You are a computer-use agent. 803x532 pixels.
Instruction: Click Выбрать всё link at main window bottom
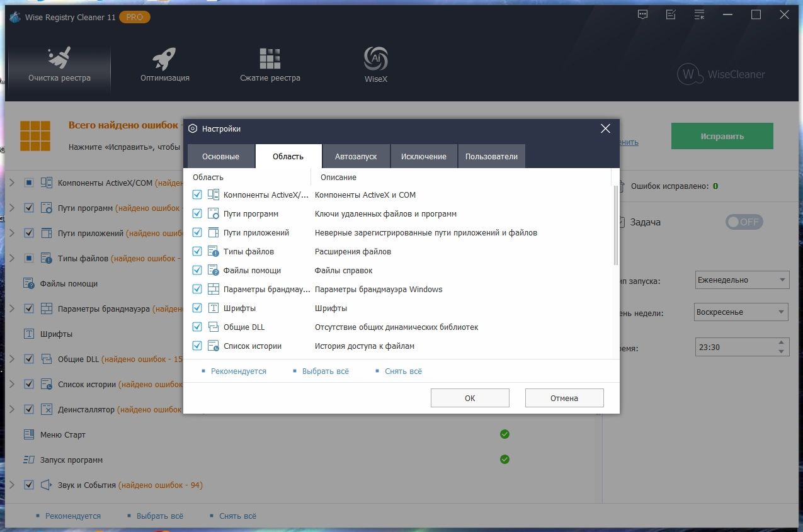point(160,516)
